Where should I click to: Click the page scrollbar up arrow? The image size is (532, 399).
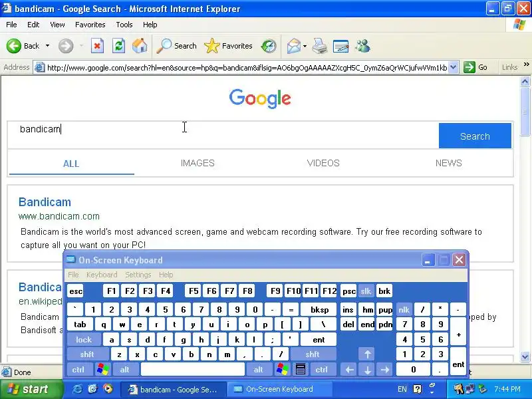pyautogui.click(x=525, y=81)
